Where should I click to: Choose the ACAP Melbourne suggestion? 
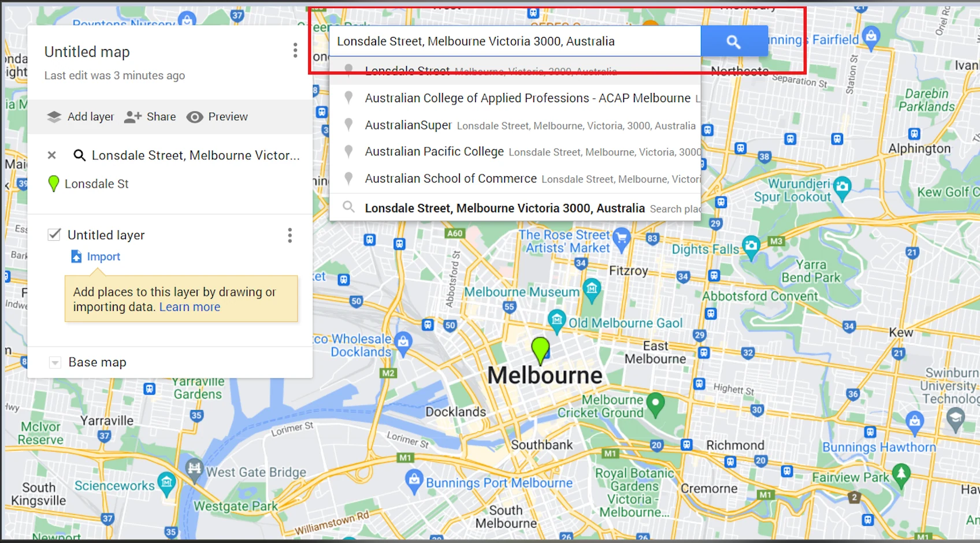point(515,98)
